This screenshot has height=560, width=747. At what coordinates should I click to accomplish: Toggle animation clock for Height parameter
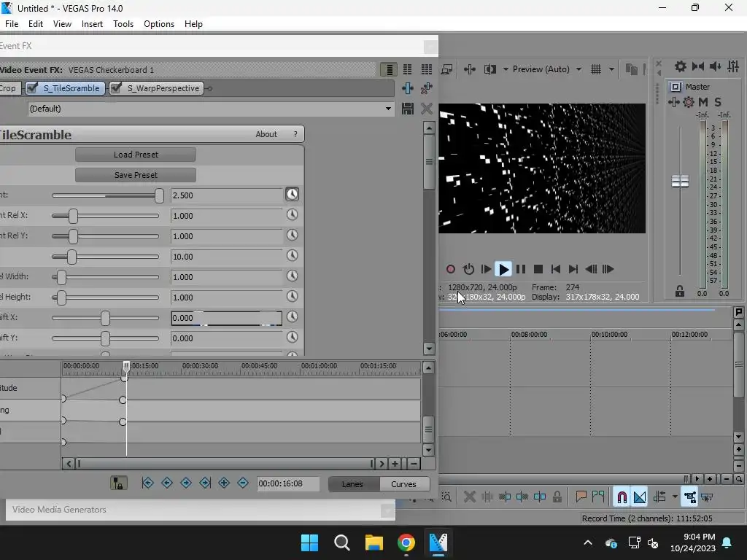(292, 297)
